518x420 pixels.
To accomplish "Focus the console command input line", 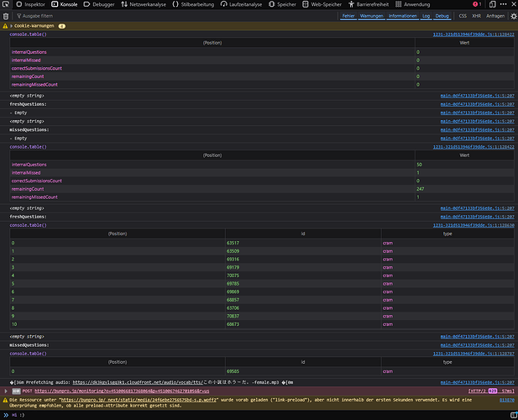I will tap(258, 415).
